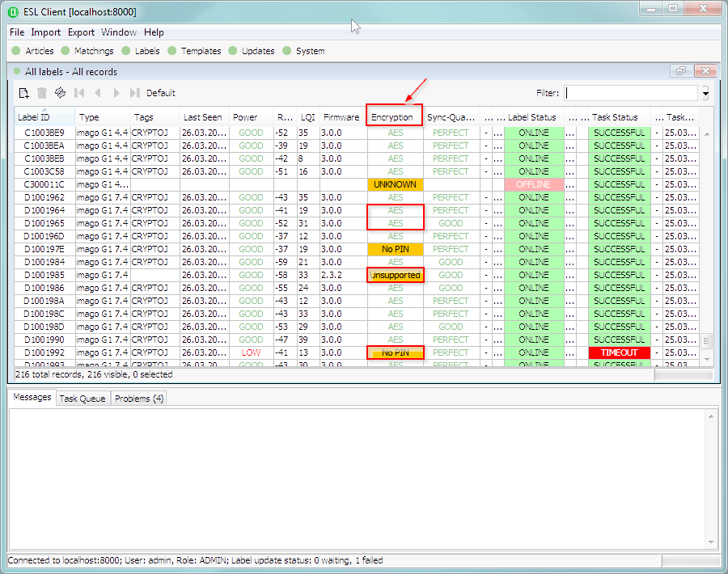Image resolution: width=728 pixels, height=574 pixels.
Task: Click the table scrollbar down arrow
Action: click(x=707, y=360)
